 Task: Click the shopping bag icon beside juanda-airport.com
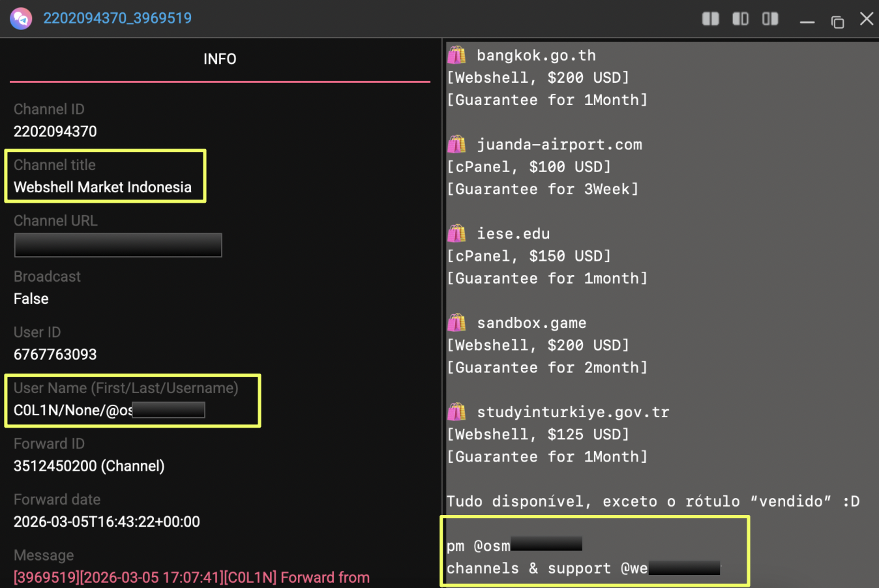[456, 144]
